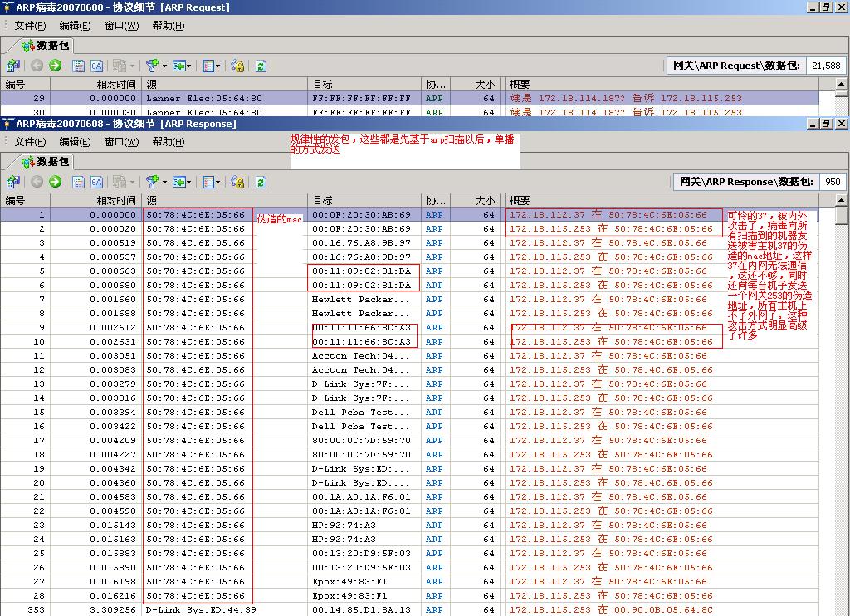Click the funnel add-filter icon in ARP Request toolbar
This screenshot has height=616, width=850.
151,66
